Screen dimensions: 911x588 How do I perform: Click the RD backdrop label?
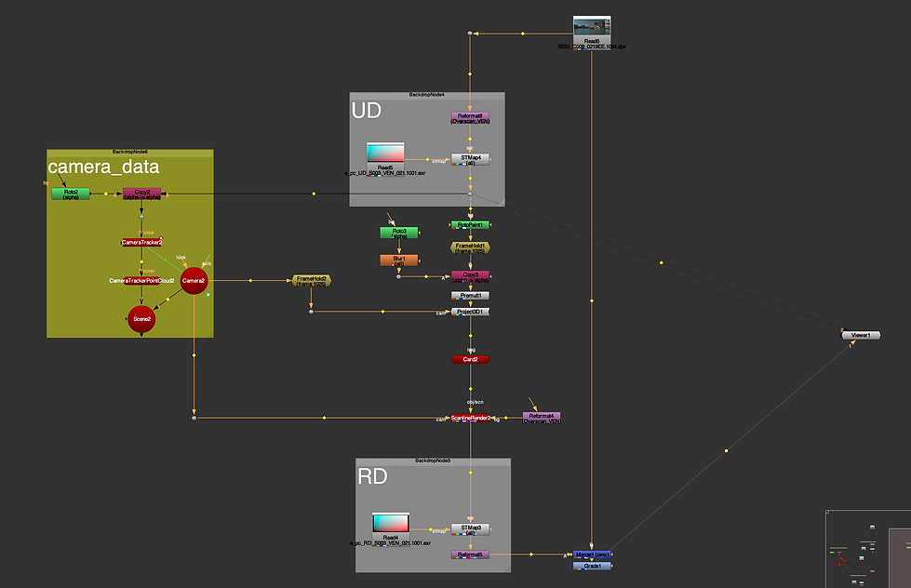click(372, 476)
